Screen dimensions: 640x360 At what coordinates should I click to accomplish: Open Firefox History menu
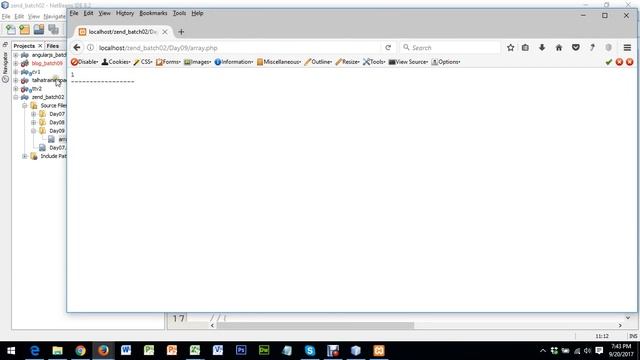[x=125, y=13]
